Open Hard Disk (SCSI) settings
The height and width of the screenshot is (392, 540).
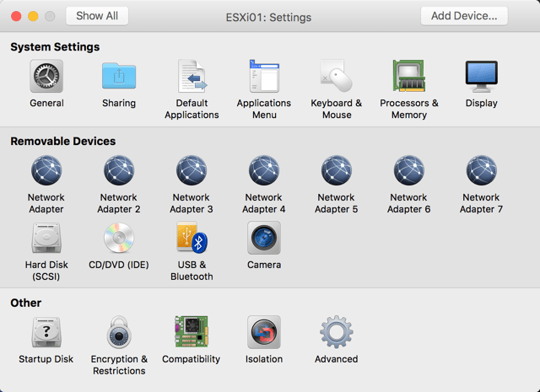tap(46, 239)
